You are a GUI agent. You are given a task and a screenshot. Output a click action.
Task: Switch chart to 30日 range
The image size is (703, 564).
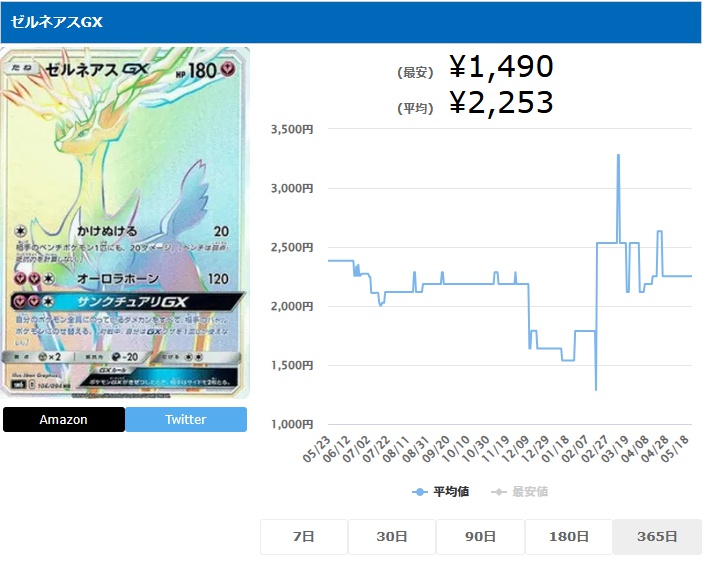coord(392,537)
